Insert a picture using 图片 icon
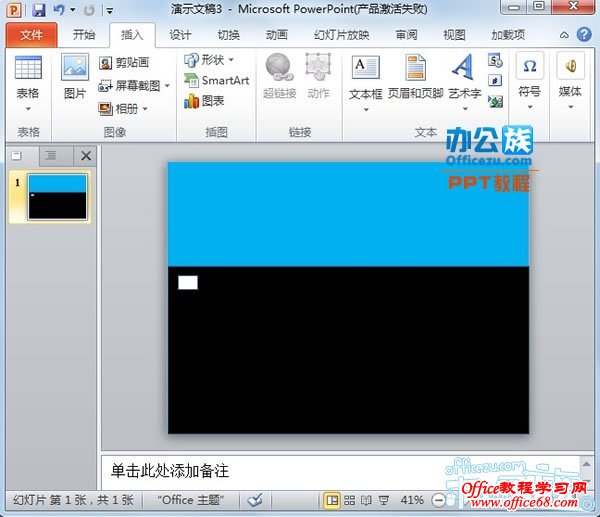Viewport: 600px width, 517px height. 75,78
